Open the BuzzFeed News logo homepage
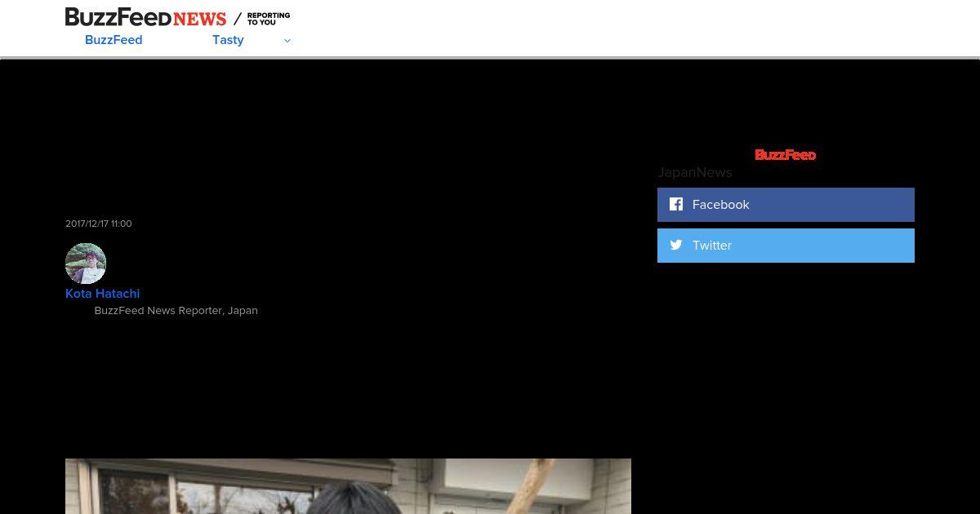 coord(145,17)
